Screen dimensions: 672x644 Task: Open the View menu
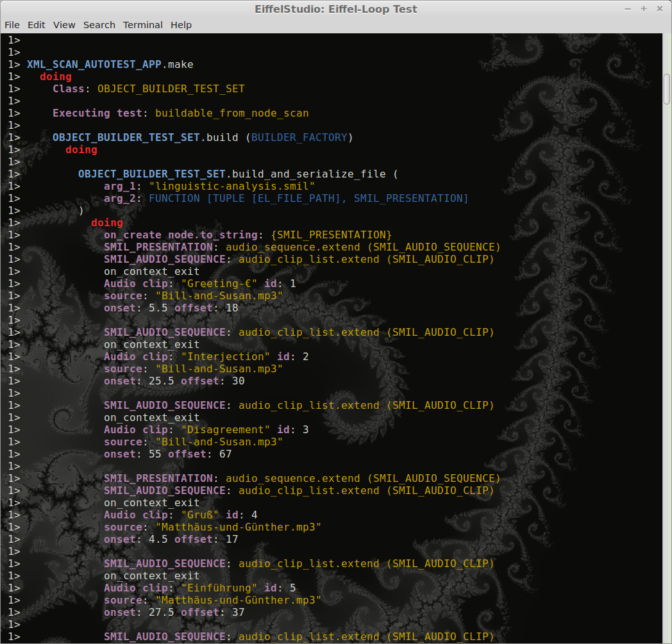pos(64,25)
